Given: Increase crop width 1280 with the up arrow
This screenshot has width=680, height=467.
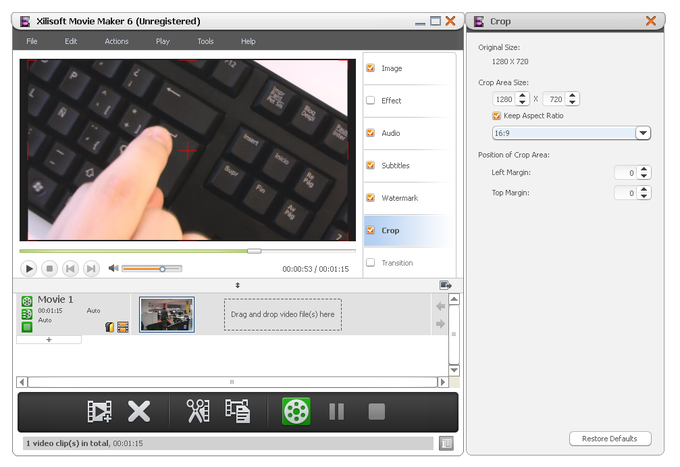Looking at the screenshot, I should coord(522,96).
